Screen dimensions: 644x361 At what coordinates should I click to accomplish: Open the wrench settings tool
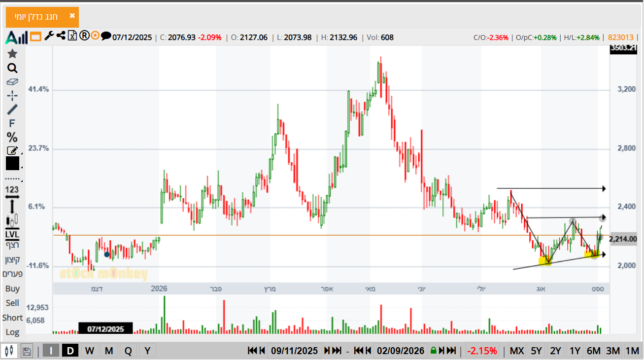[x=49, y=36]
